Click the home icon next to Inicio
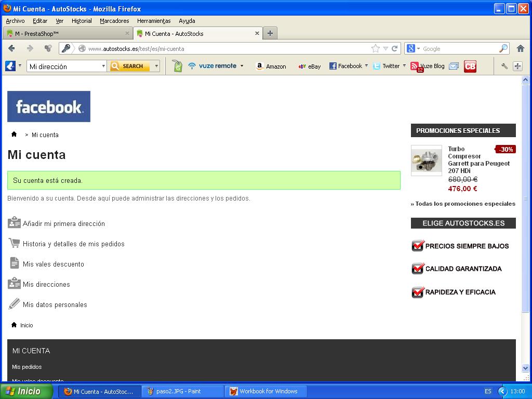This screenshot has height=399, width=532. pos(14,325)
